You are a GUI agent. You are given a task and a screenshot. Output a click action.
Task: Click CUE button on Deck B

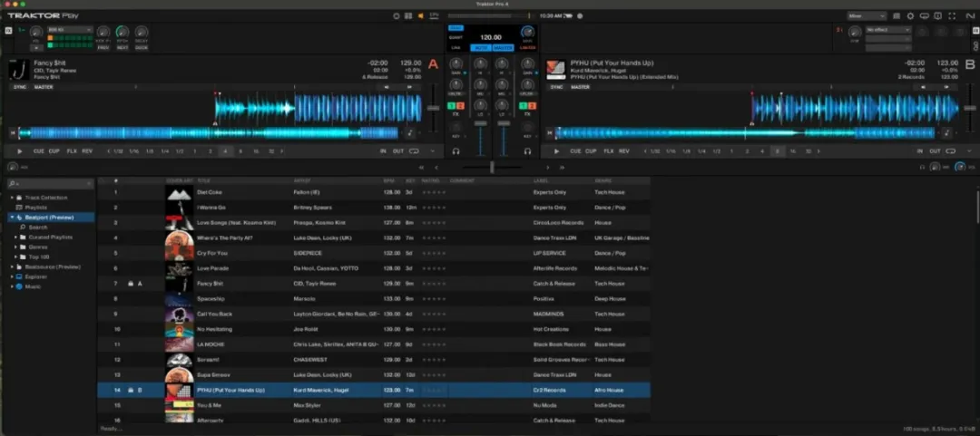point(575,151)
